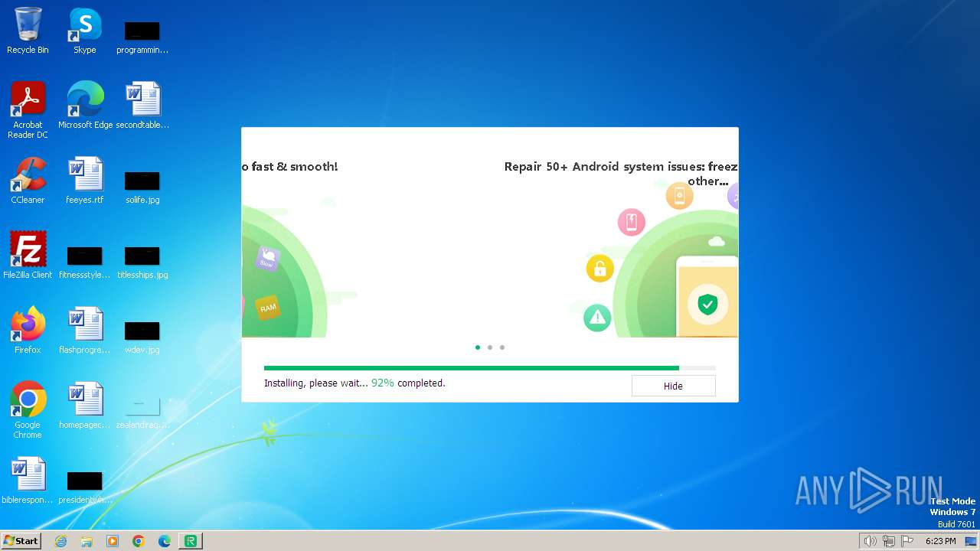Open Chrome from the taskbar

point(139,541)
